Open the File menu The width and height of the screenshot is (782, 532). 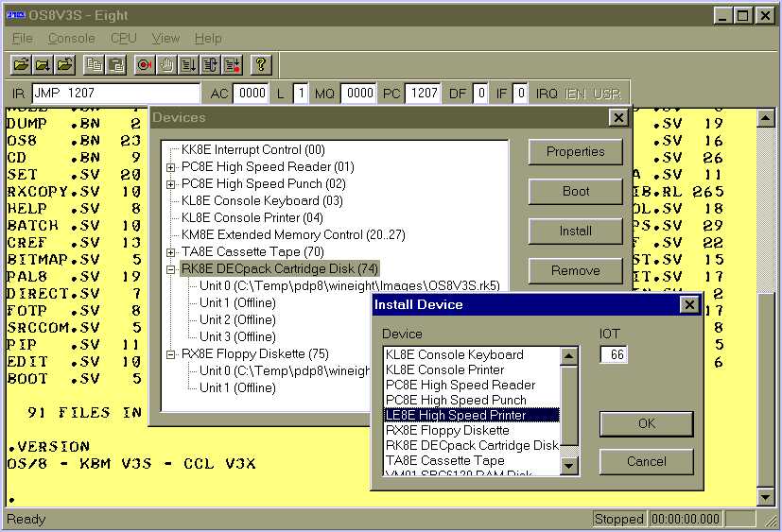23,39
